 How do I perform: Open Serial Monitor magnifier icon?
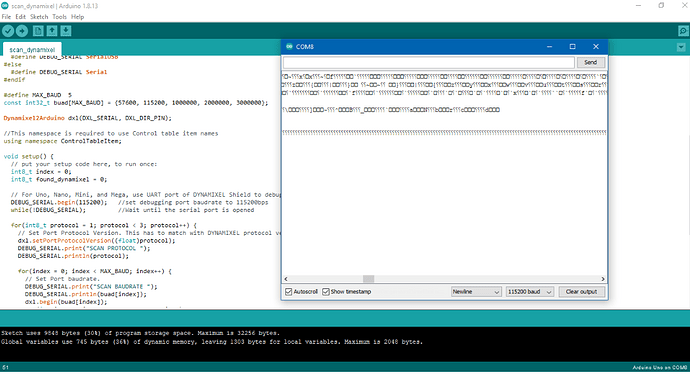pos(683,31)
